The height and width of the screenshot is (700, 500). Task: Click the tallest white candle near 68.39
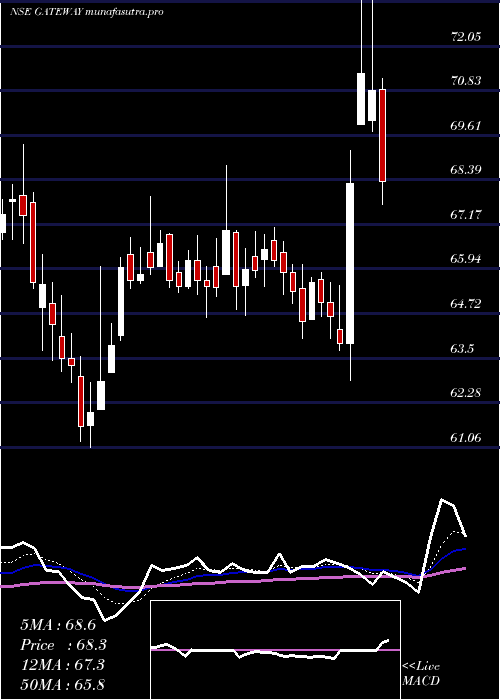coord(350,263)
